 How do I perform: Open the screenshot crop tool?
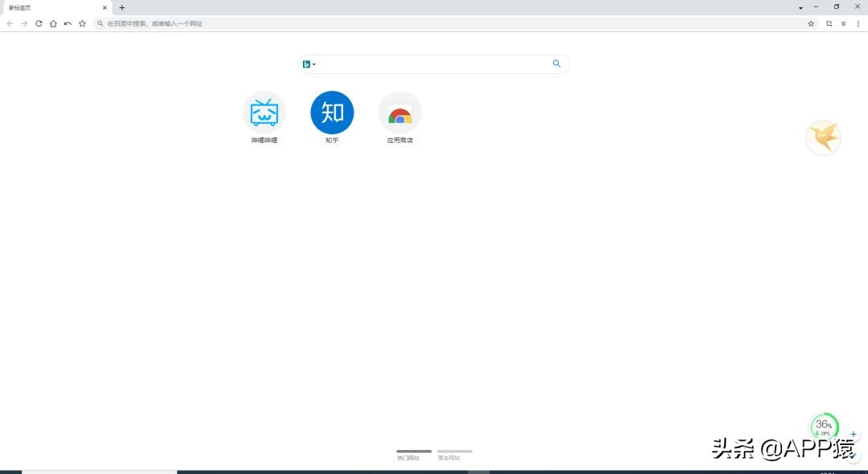click(829, 24)
